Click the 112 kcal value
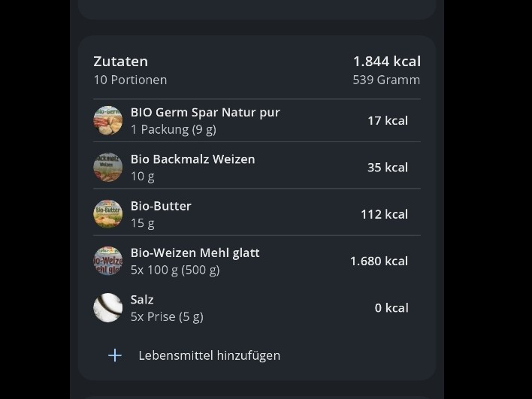 click(x=384, y=214)
